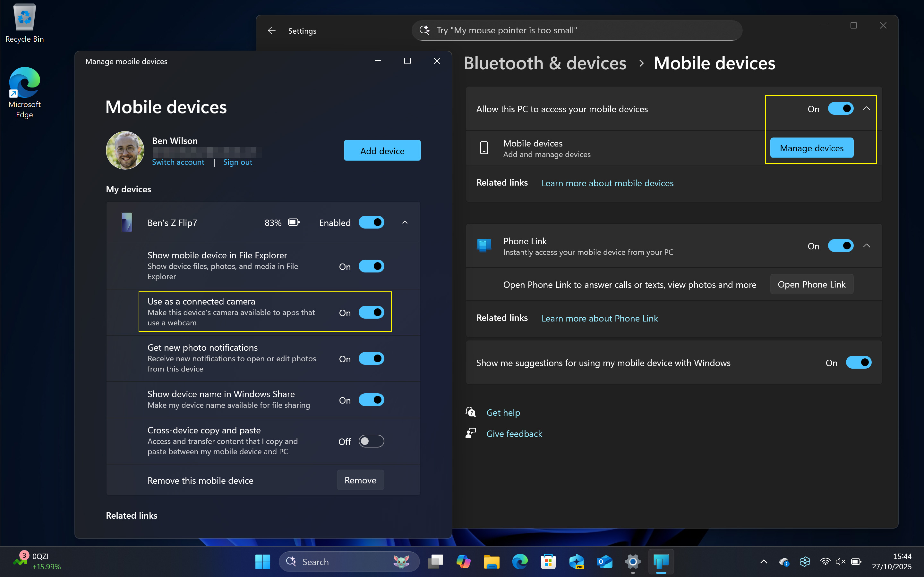
Task: Open Microsoft Store from the taskbar
Action: (548, 561)
